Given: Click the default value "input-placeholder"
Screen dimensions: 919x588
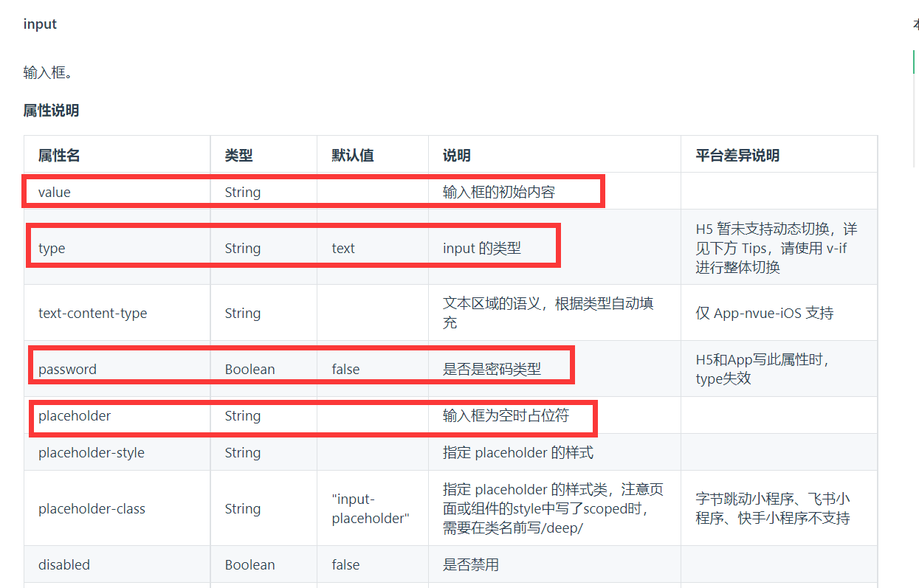Looking at the screenshot, I should click(371, 509).
